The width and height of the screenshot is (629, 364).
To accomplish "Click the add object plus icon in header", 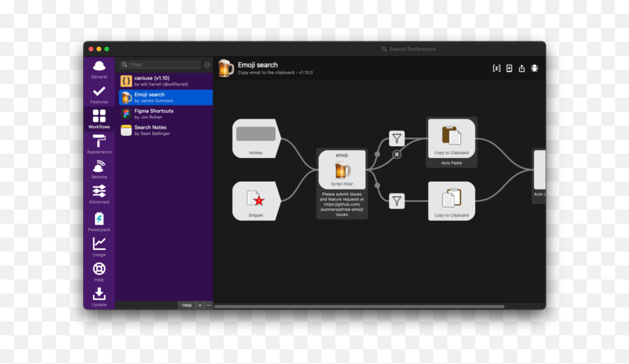I will pyautogui.click(x=509, y=68).
